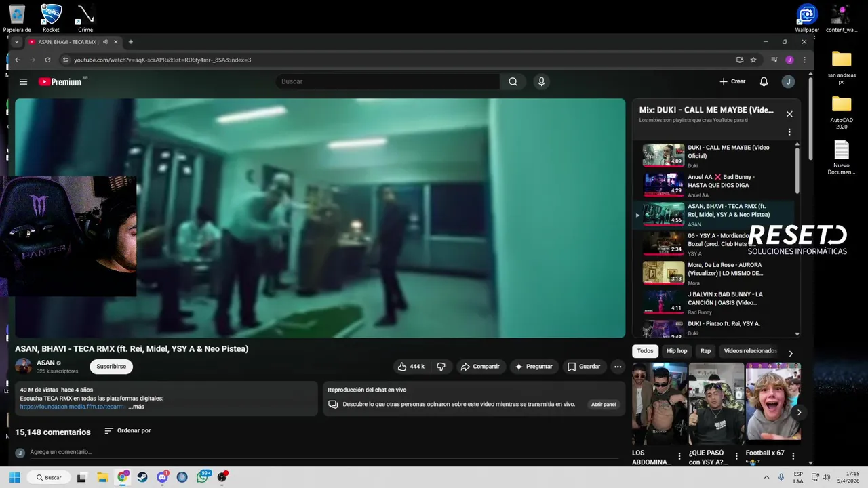
Task: Play Mora AURORA Visualizer playlist item
Action: [715, 273]
